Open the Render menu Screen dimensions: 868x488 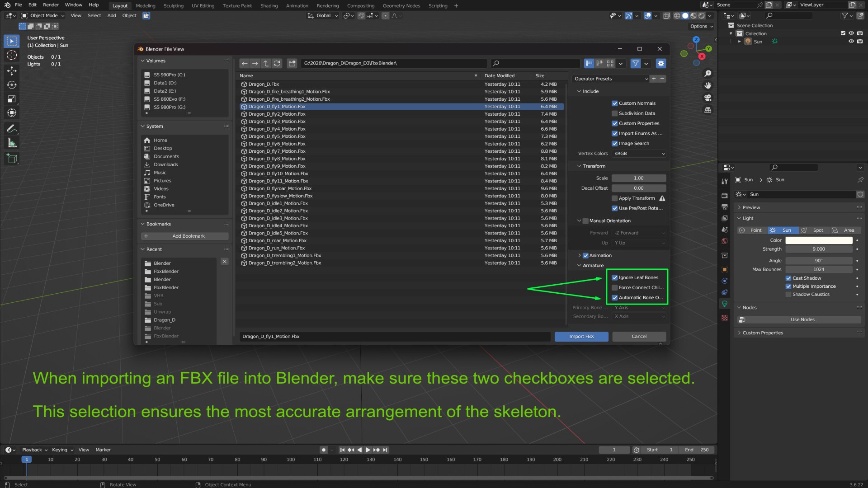pos(51,5)
